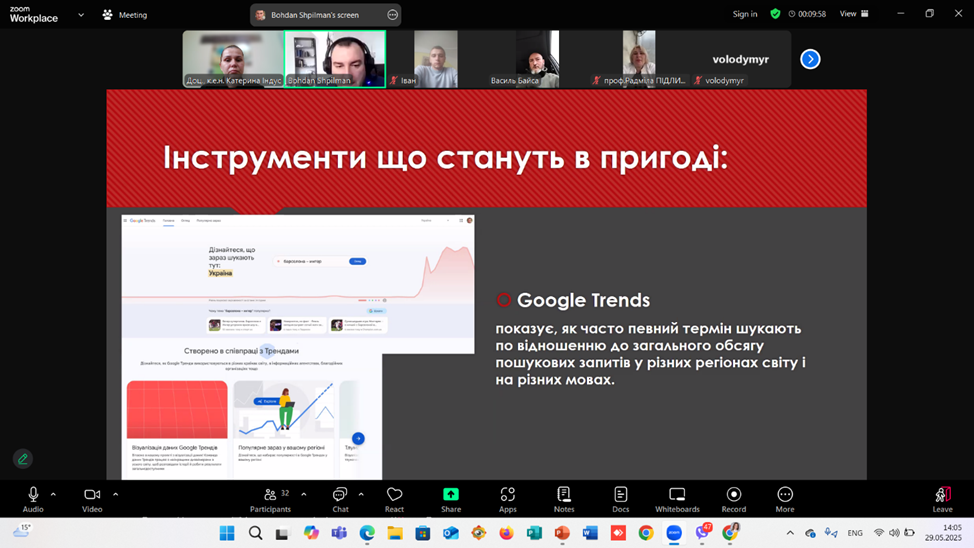The height and width of the screenshot is (548, 974).
Task: Open the More options menu
Action: click(785, 500)
